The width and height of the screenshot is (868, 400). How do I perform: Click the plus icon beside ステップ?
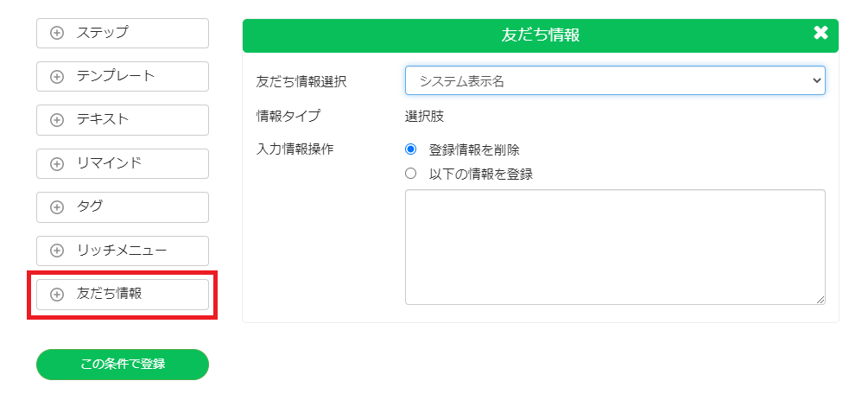pyautogui.click(x=57, y=33)
